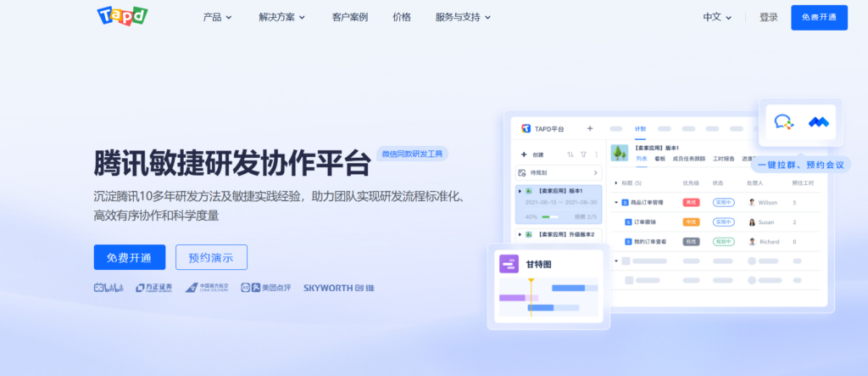
Task: Expand the 【卖家应用】升级版本2 triangle
Action: pos(520,234)
